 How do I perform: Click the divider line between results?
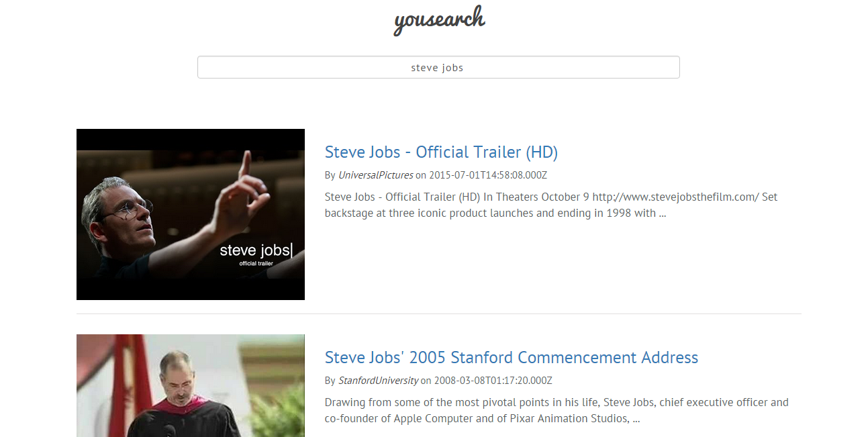tap(438, 313)
